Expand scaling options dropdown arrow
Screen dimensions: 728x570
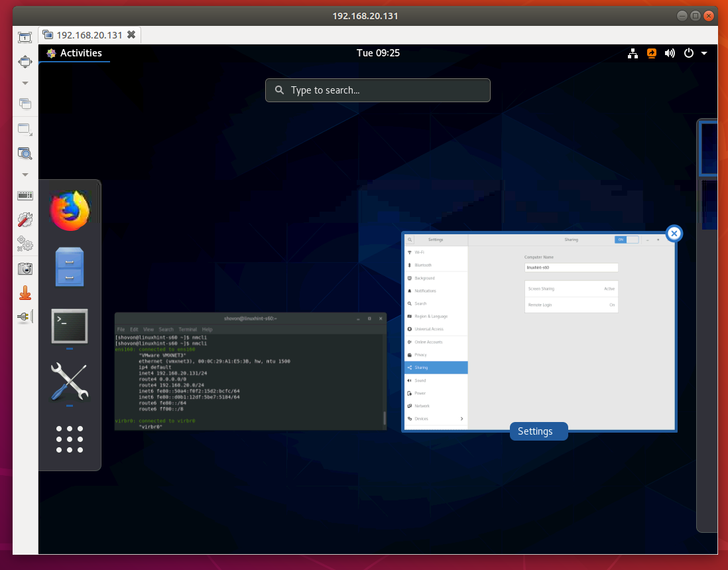[25, 175]
